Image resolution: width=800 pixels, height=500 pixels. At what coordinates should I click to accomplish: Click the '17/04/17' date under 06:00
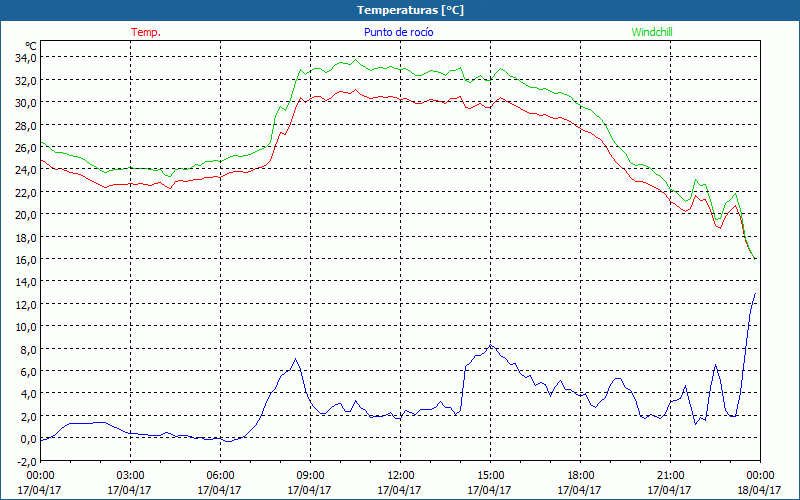219,490
